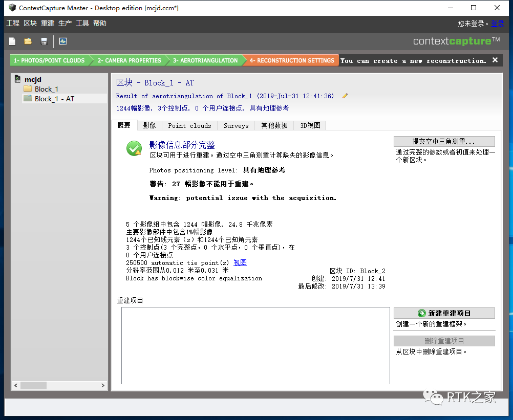The width and height of the screenshot is (513, 420).
Task: Click the Open project folder icon
Action: pos(28,41)
